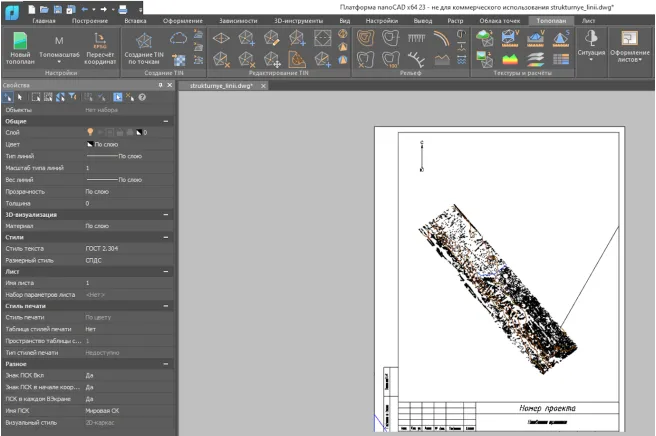This screenshot has width=656, height=436.
Task: Click the Пересчёт координат icon
Action: [99, 42]
